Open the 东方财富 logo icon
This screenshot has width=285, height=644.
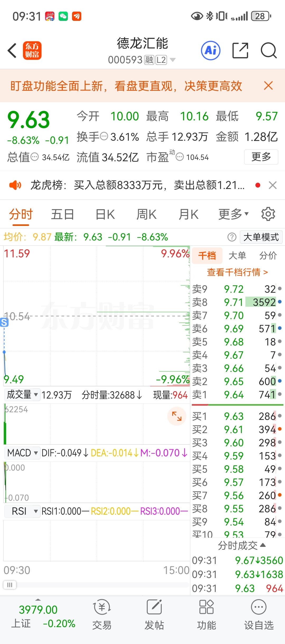tap(32, 50)
